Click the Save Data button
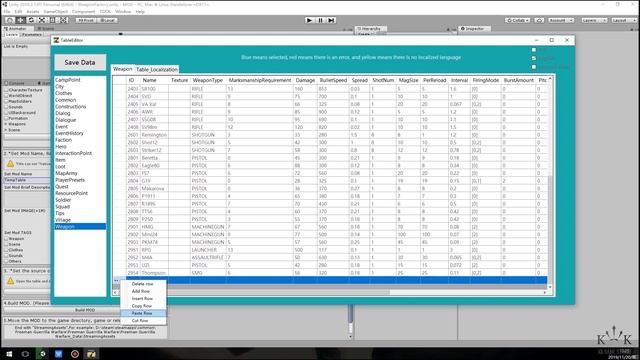This screenshot has width=640, height=360. coord(80,62)
